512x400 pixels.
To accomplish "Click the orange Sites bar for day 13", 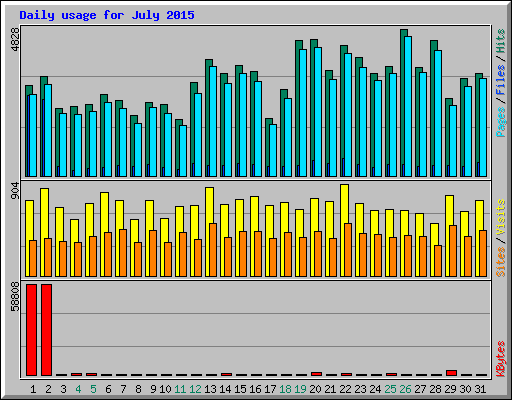I will 213,250.
